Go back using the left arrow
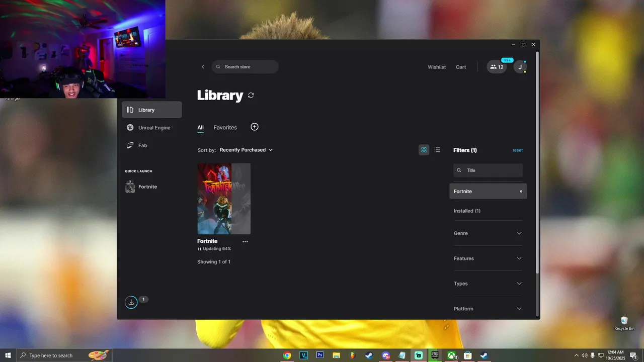This screenshot has width=644, height=362. pyautogui.click(x=203, y=67)
